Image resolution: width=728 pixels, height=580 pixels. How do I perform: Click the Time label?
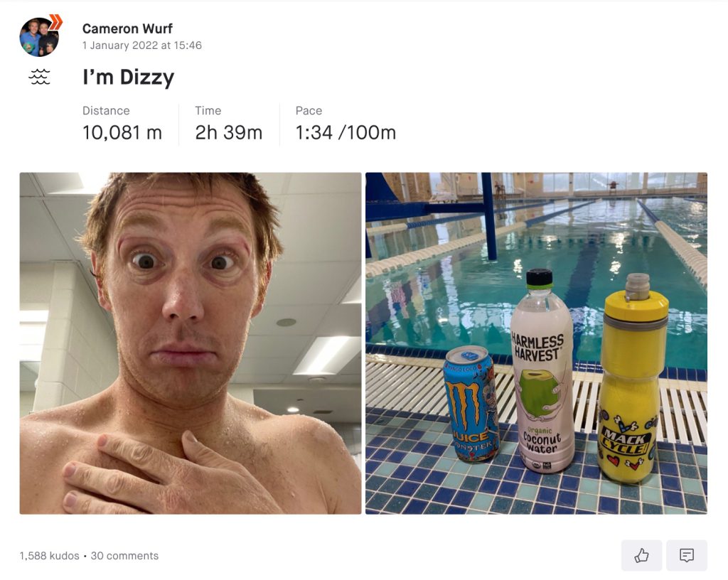[x=208, y=111]
